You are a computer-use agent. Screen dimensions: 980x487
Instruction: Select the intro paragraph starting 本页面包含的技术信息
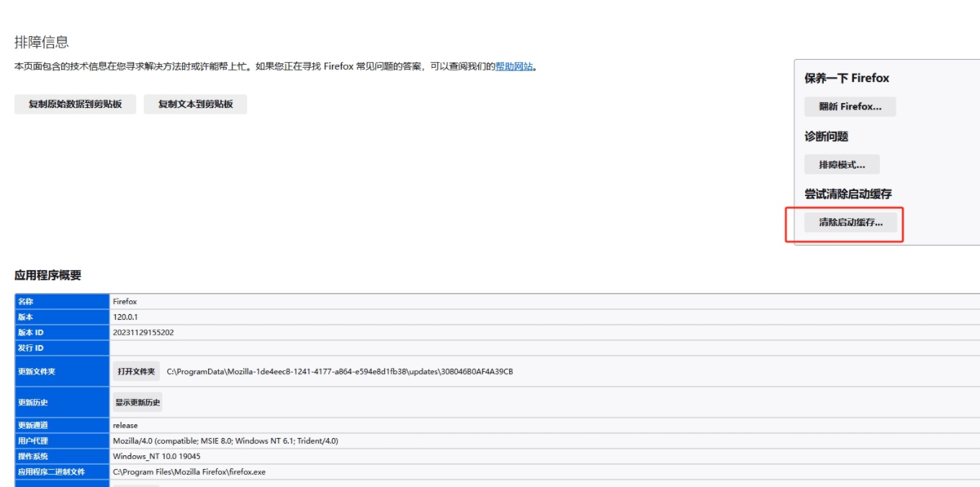click(x=277, y=66)
